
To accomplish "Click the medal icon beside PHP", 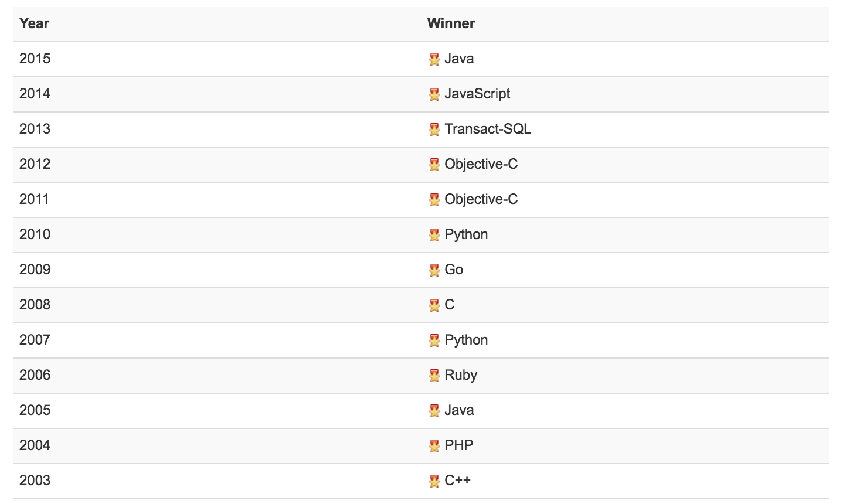I will pos(434,446).
